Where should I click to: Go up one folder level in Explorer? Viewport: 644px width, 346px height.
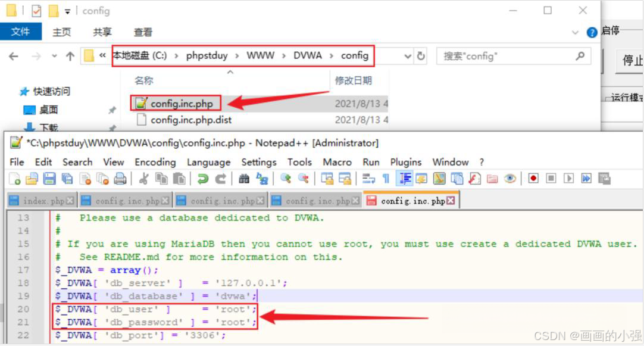pyautogui.click(x=70, y=57)
